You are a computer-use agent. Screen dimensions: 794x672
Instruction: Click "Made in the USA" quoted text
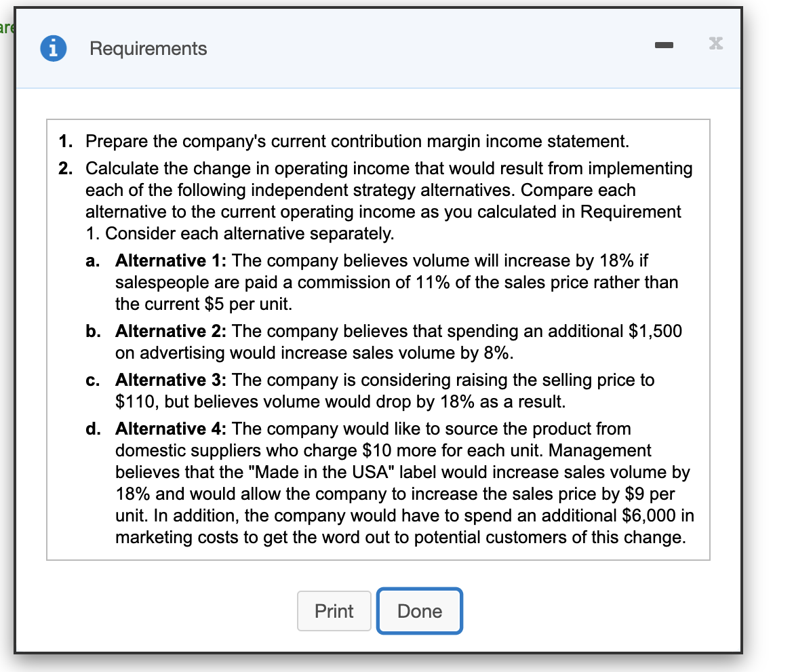(x=321, y=472)
